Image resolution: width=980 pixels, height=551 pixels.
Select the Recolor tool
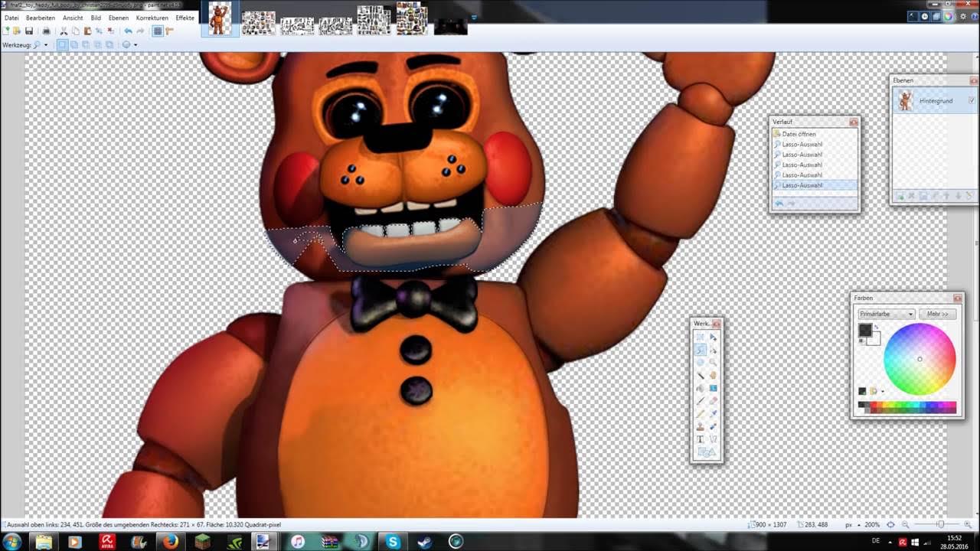[713, 426]
